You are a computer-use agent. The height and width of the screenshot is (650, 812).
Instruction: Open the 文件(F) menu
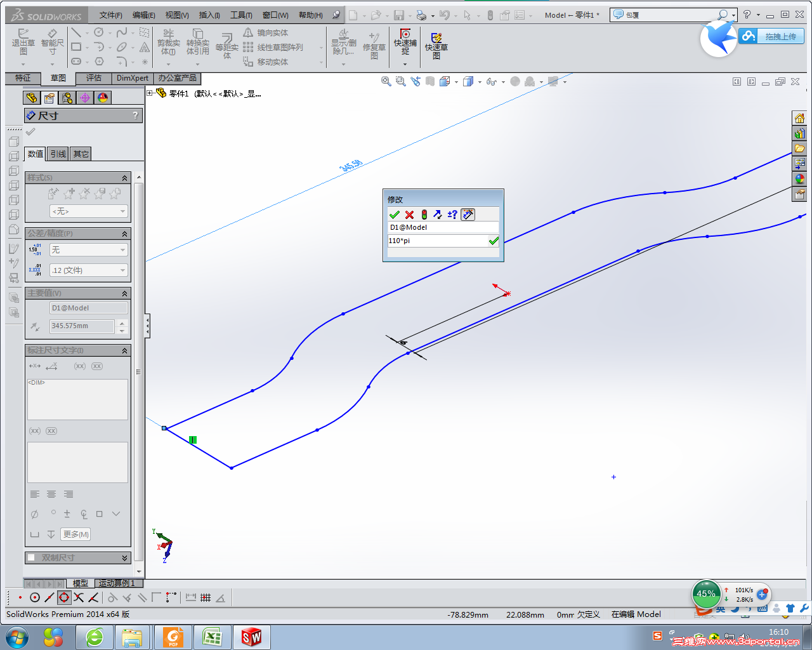(110, 15)
